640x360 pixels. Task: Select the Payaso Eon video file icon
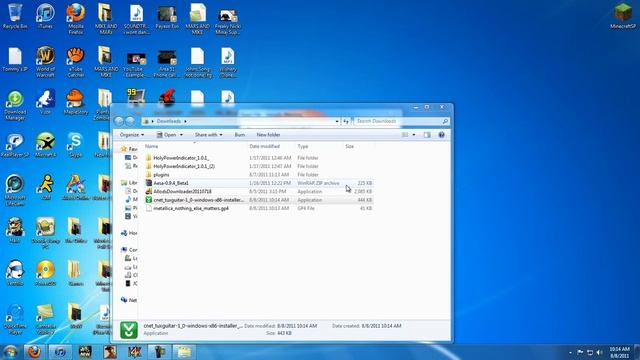(167, 16)
